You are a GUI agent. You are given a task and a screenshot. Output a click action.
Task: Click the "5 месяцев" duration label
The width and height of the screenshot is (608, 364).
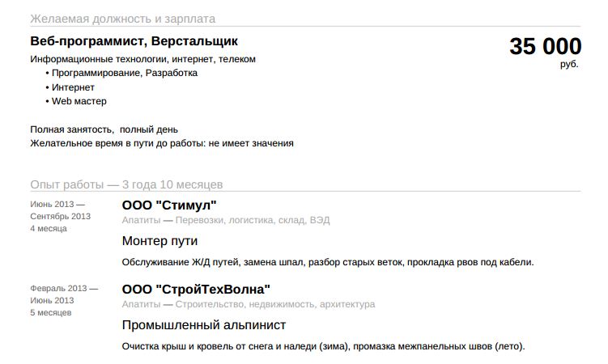tap(51, 312)
